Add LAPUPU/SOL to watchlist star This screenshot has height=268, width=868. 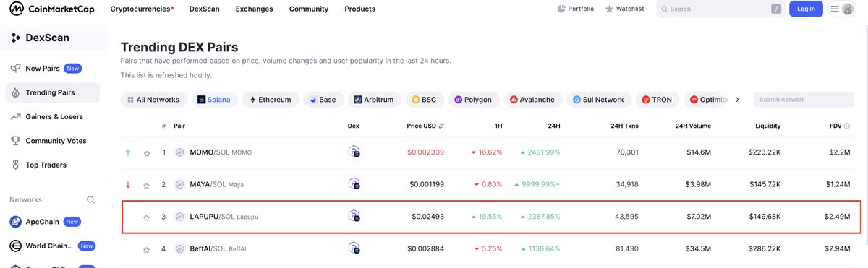[x=147, y=217]
